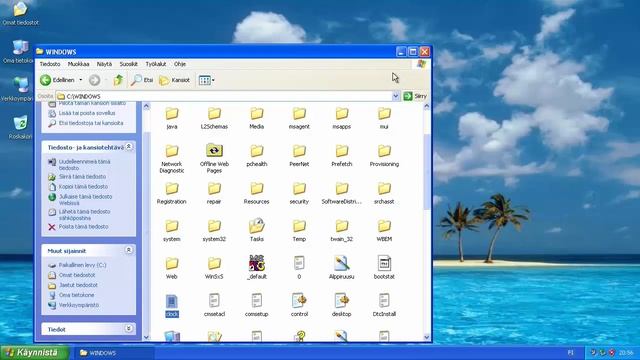
Task: Select the security folder
Action: (299, 193)
